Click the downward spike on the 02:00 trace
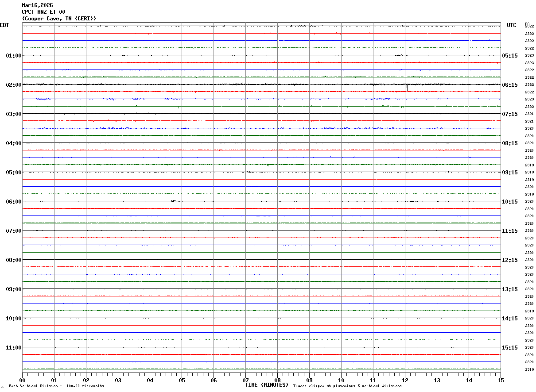Screen dimensions: 536x392 tap(407, 88)
